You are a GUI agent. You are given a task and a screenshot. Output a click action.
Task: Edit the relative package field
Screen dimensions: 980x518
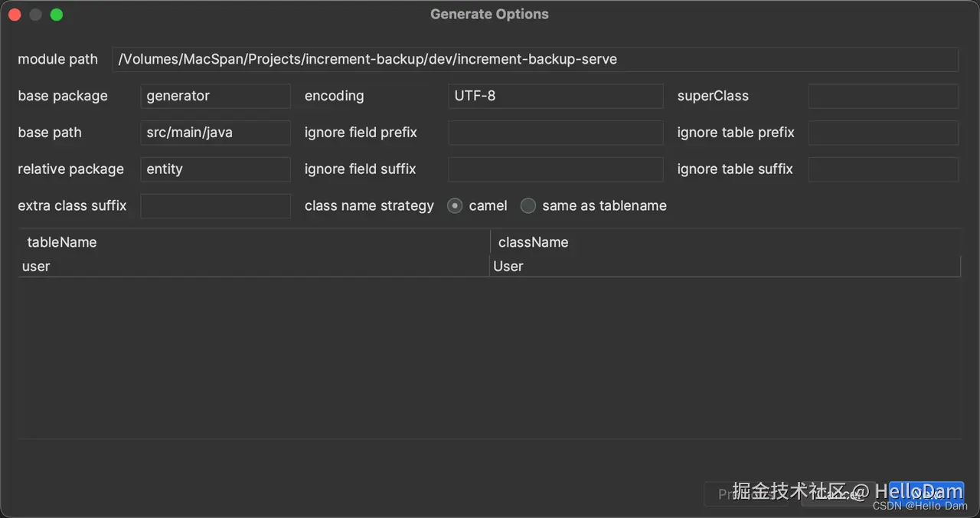click(215, 169)
